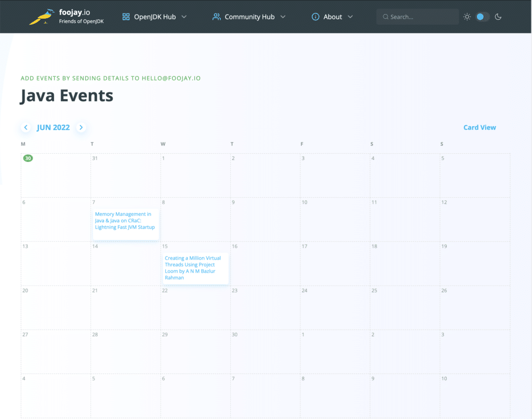Click the 'Add events by sending details' text
Viewport: 532px width, 419px height.
[x=111, y=78]
